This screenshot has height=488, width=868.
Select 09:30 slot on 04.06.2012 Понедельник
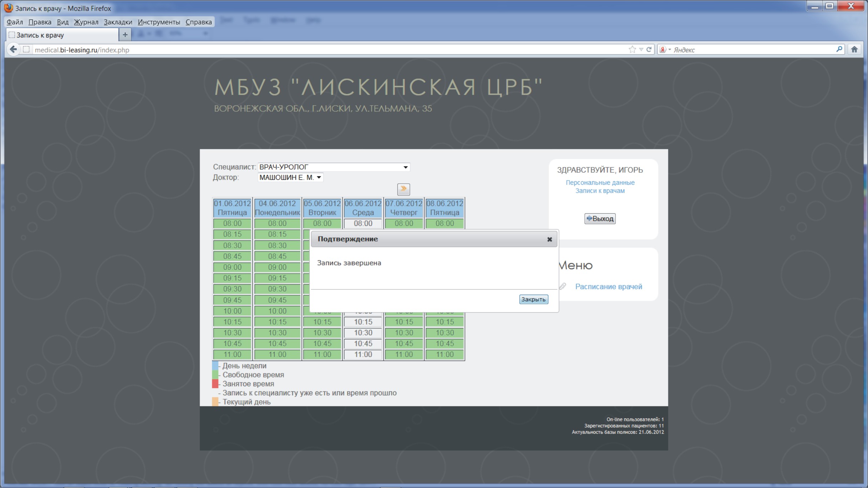coord(277,289)
